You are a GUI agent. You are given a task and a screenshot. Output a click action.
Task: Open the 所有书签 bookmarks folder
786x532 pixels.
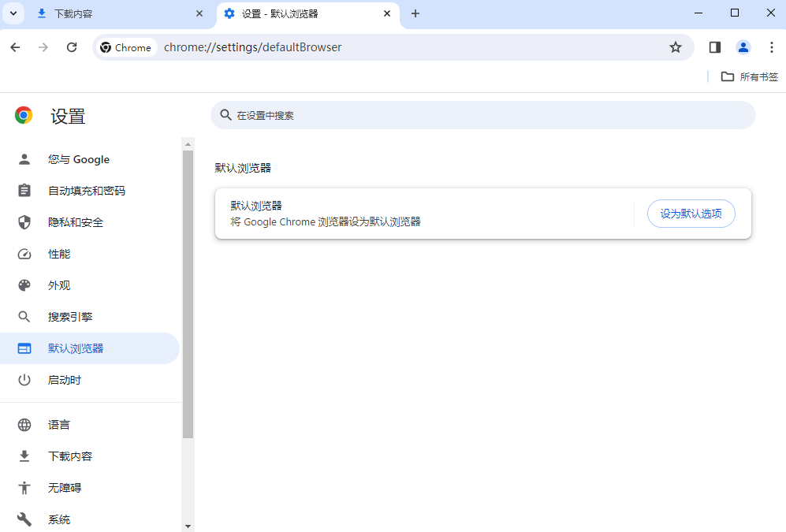point(749,76)
